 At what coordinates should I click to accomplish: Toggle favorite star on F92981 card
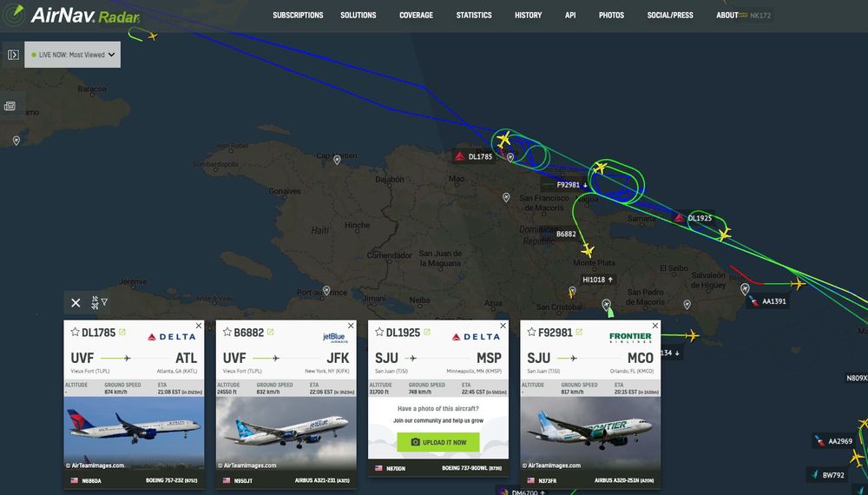[x=531, y=333]
